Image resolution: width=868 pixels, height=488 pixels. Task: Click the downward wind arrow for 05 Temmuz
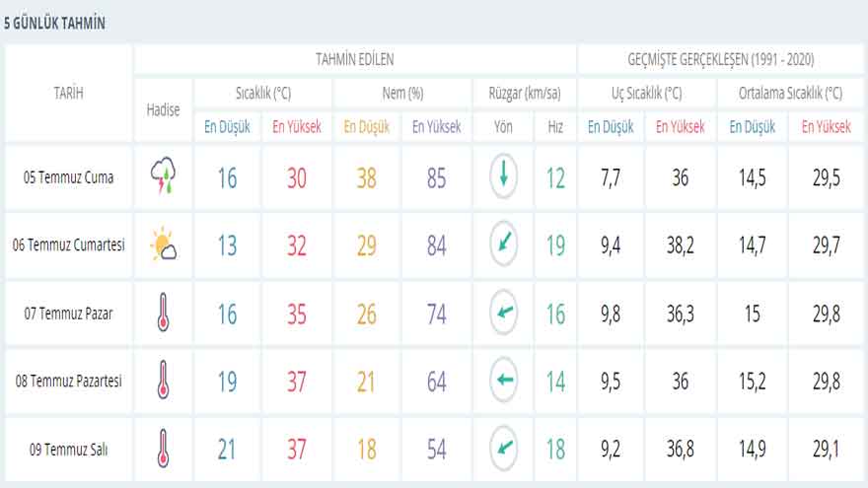tap(503, 176)
